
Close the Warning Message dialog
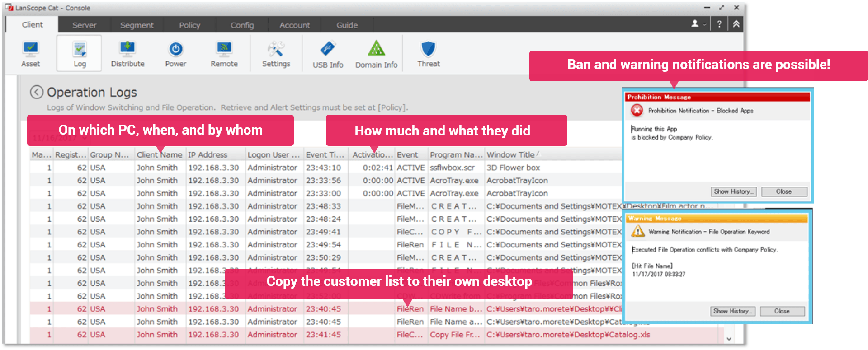tap(782, 311)
